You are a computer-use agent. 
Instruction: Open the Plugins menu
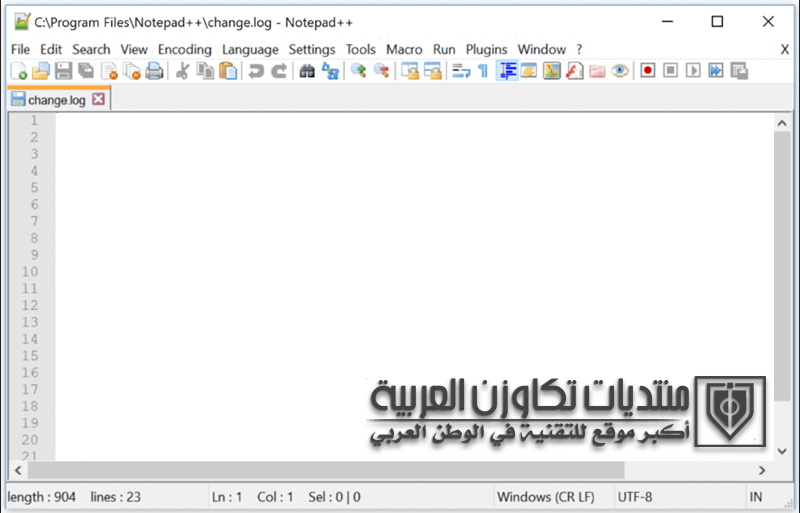point(486,50)
